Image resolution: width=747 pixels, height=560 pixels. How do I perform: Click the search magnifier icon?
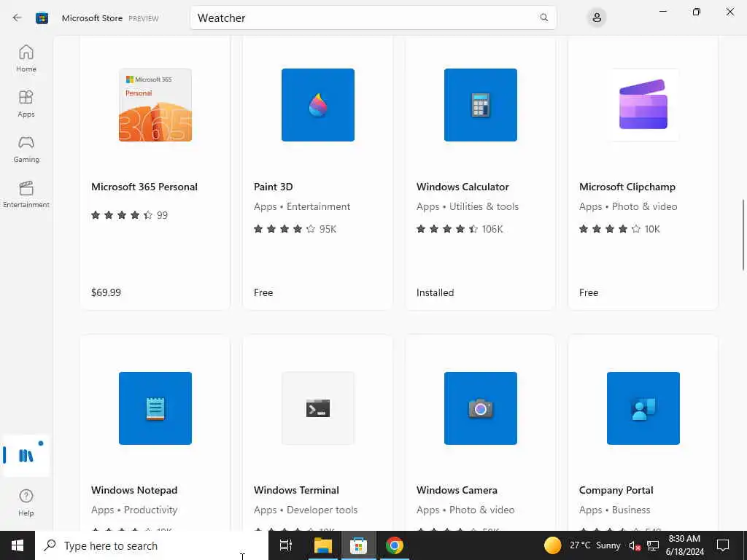pos(544,17)
